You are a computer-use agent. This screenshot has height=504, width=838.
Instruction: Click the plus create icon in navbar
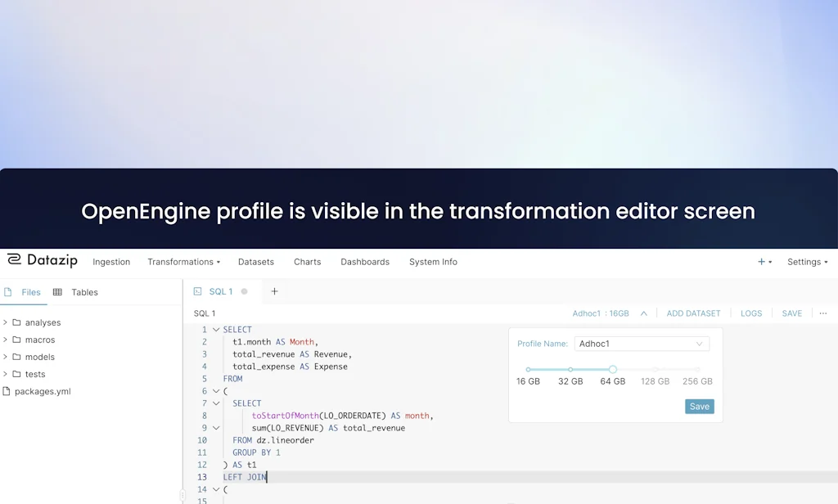point(761,262)
